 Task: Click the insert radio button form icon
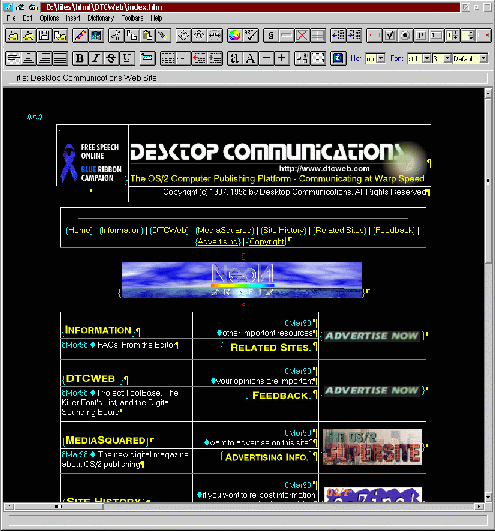click(405, 35)
